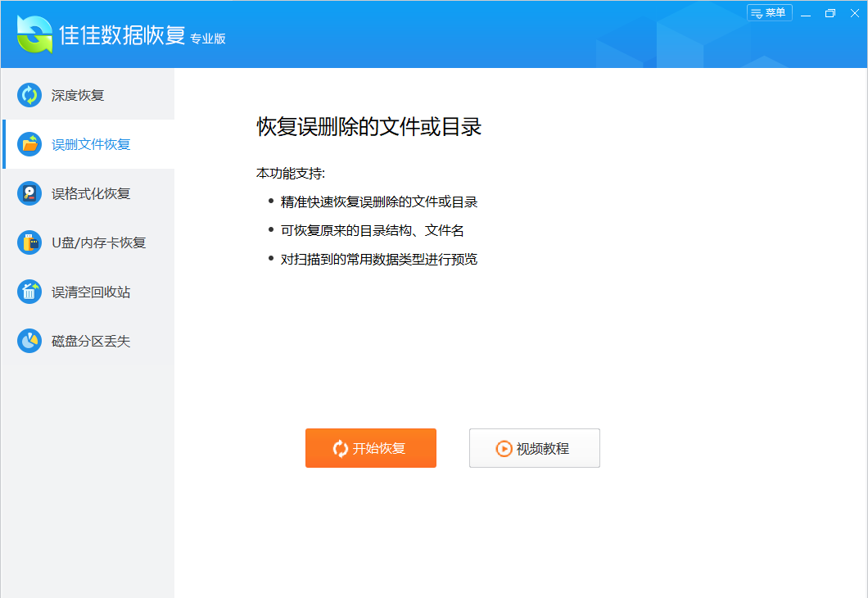Restore down the application window
This screenshot has height=598, width=868.
click(830, 13)
